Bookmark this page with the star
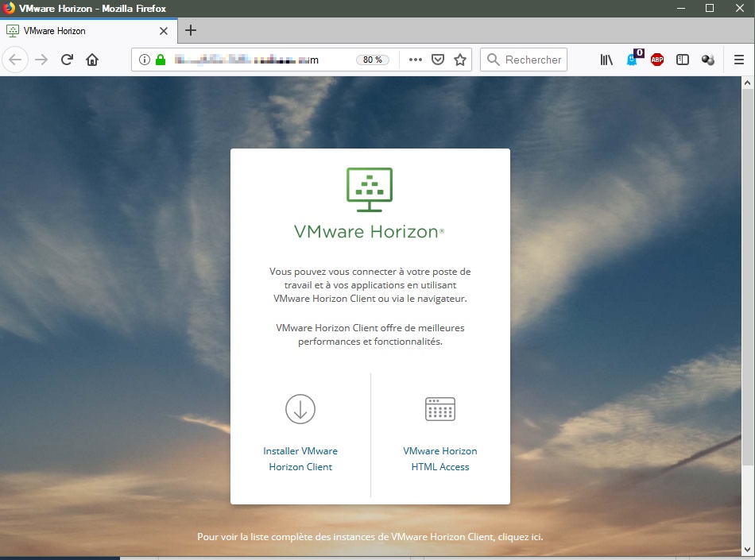Image resolution: width=755 pixels, height=560 pixels. [x=460, y=60]
